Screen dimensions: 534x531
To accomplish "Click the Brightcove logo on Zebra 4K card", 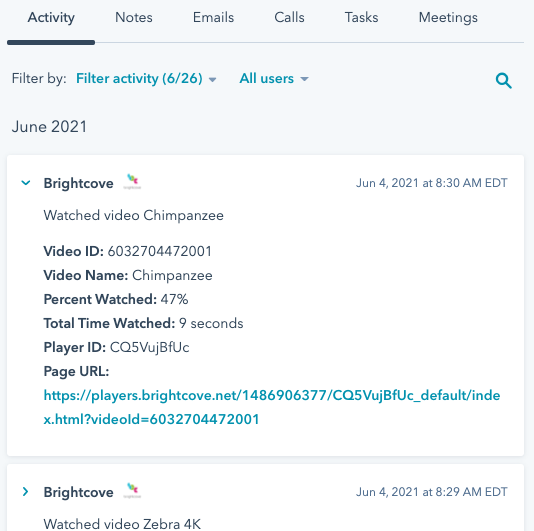I will click(x=132, y=491).
